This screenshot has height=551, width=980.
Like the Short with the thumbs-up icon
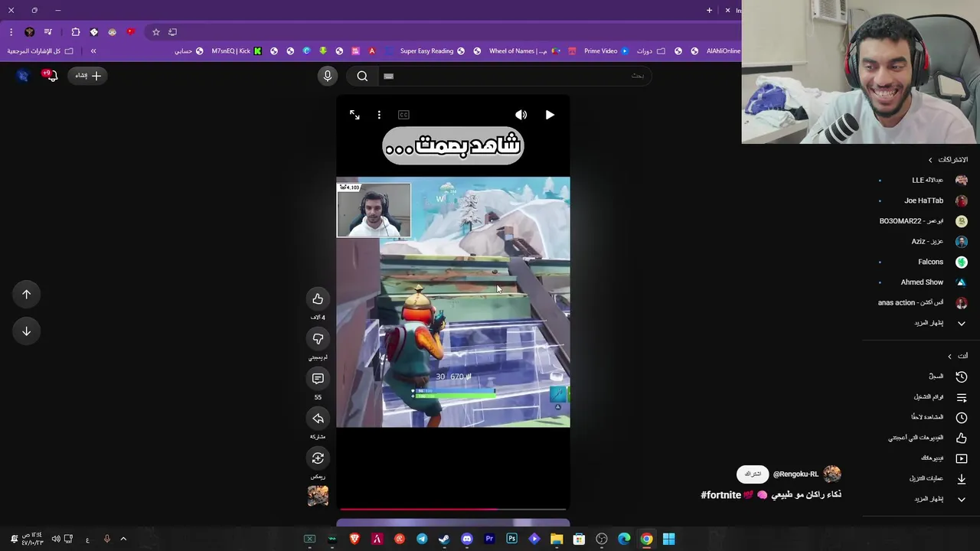tap(318, 299)
